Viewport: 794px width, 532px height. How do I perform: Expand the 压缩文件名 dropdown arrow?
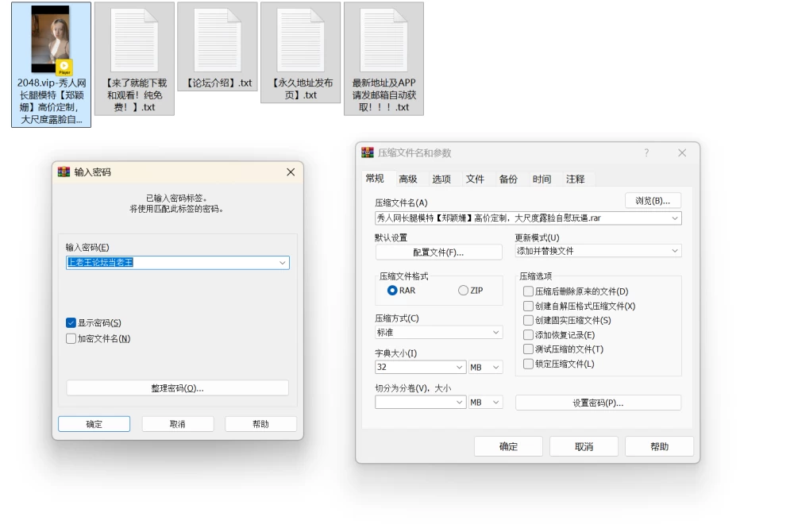pyautogui.click(x=675, y=218)
